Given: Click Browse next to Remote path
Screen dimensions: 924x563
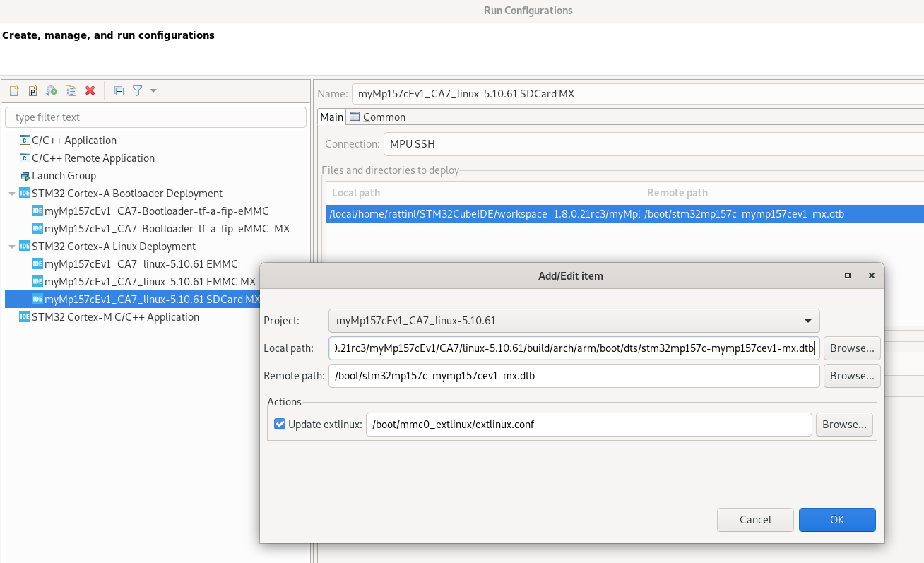Looking at the screenshot, I should pyautogui.click(x=852, y=376).
